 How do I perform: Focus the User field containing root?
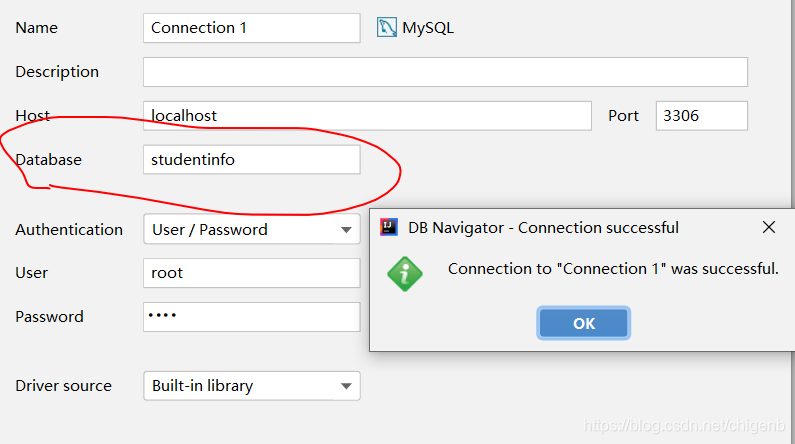(x=252, y=273)
